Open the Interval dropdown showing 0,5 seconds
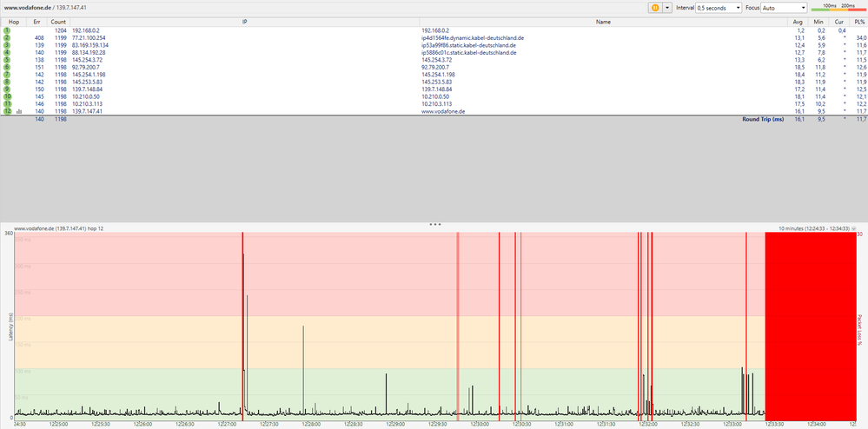This screenshot has width=868, height=429. click(x=718, y=7)
